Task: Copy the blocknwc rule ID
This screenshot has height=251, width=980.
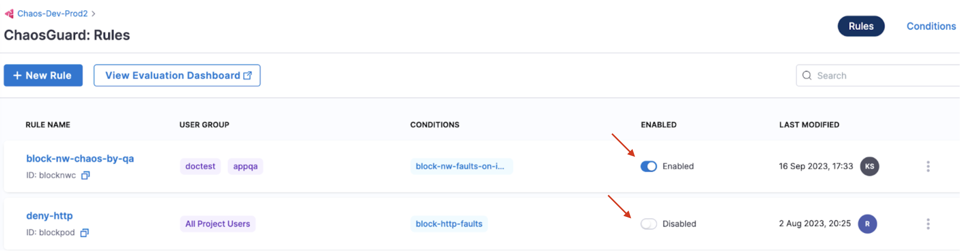Action: (85, 175)
